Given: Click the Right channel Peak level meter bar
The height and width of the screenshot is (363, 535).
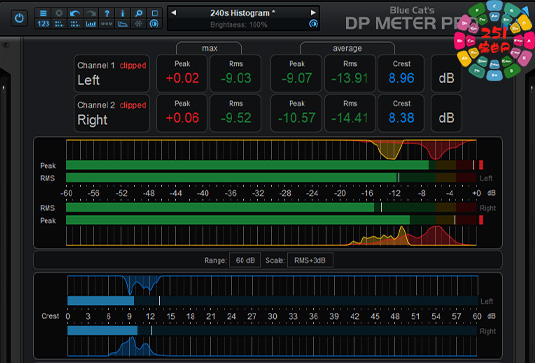Looking at the screenshot, I should (271, 220).
